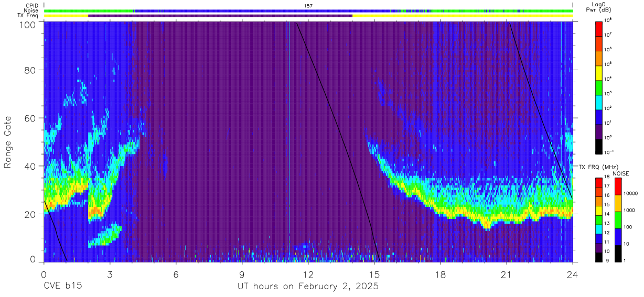Click the red top segment of the TX FRQ colorbar
The width and height of the screenshot is (644, 297).
[x=599, y=182]
